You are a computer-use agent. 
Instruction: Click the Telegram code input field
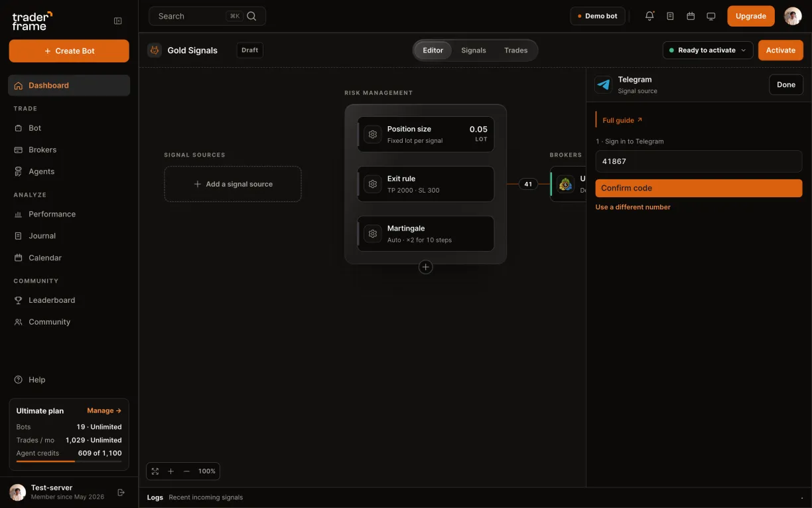tap(699, 161)
